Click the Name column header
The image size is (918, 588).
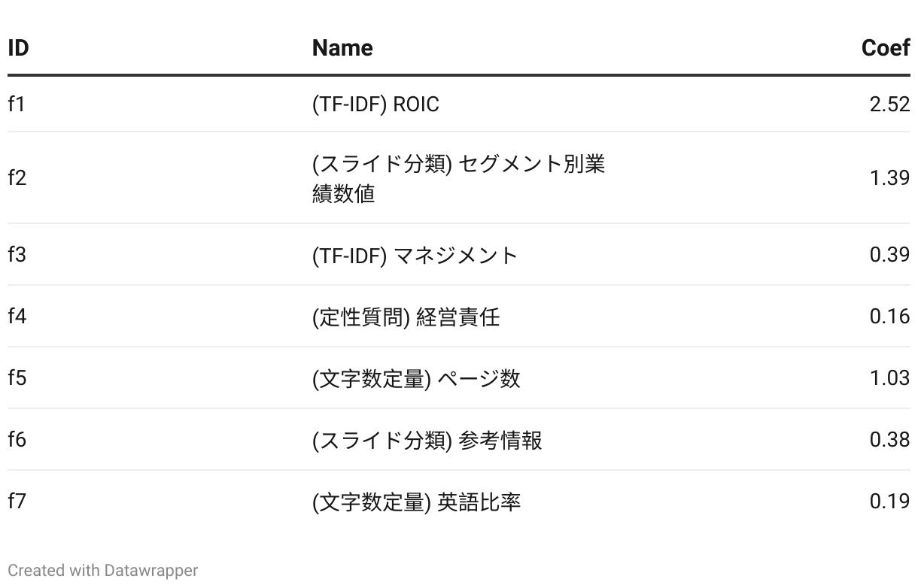point(342,48)
